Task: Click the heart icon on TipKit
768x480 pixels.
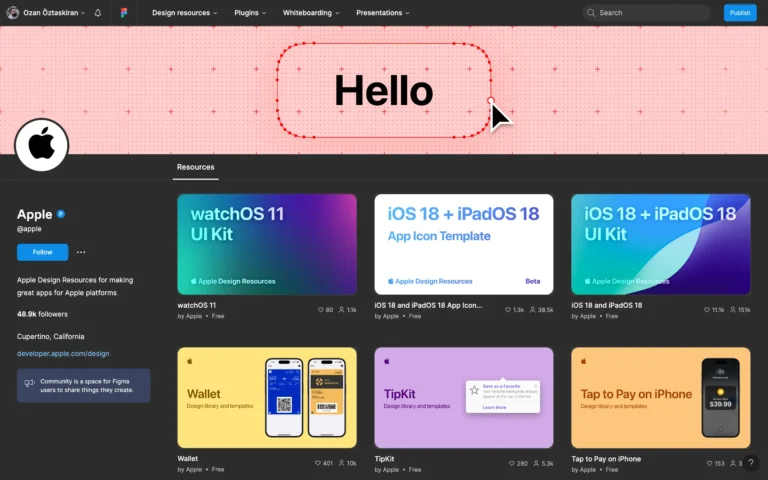Action: (x=510, y=463)
